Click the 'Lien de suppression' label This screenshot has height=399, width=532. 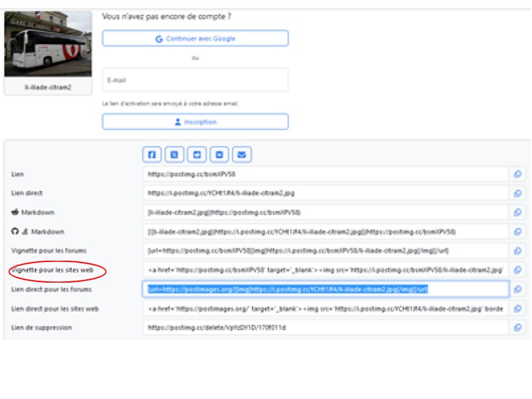pos(41,328)
